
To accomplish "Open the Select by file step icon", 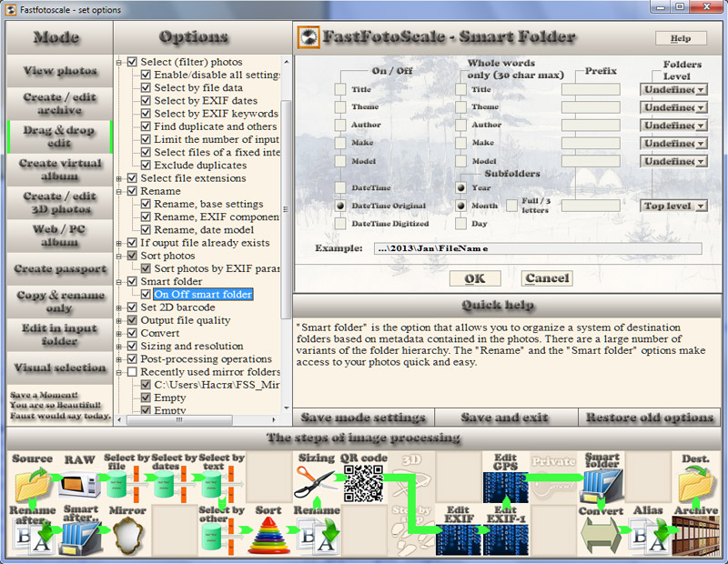I will pyautogui.click(x=122, y=484).
